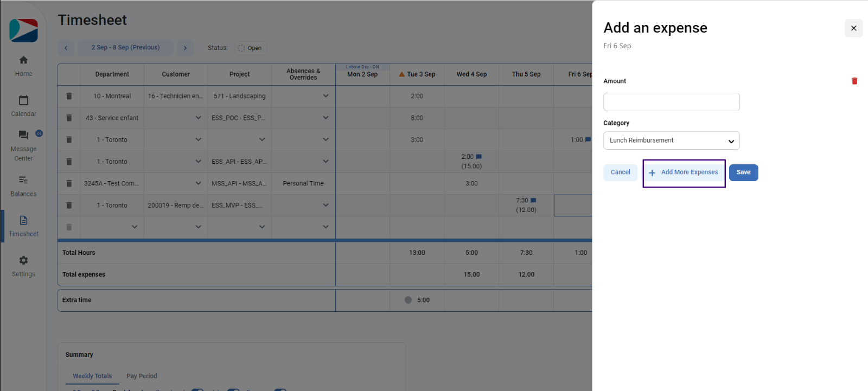Screen dimensions: 868x391
Task: Open note flag beside Fri 1:00
Action: [588, 140]
